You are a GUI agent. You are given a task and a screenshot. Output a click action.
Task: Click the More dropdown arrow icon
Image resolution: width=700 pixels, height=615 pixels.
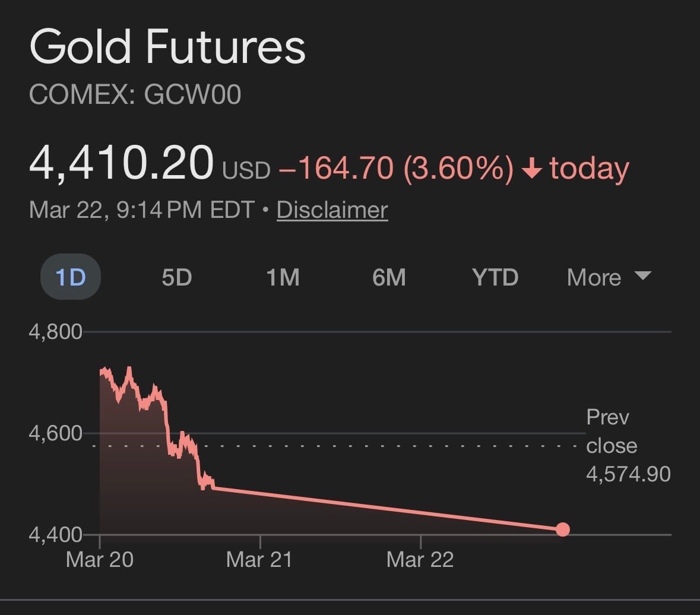tap(642, 275)
